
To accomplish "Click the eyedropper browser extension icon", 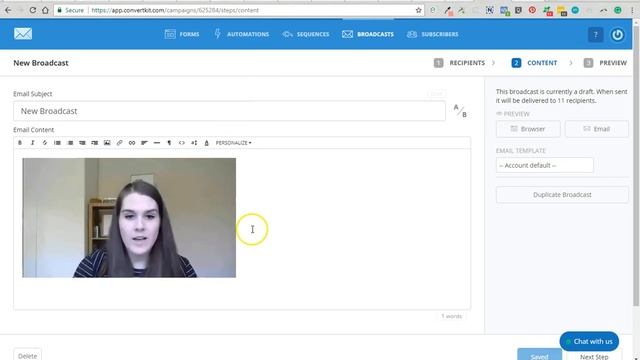I will point(448,11).
